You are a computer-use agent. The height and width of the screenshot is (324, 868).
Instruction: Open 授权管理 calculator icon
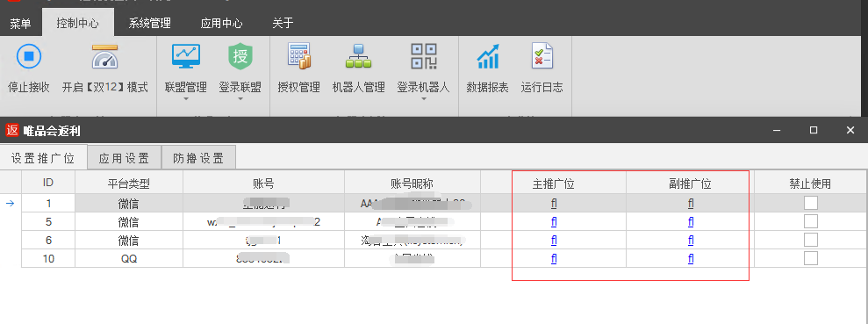click(299, 56)
